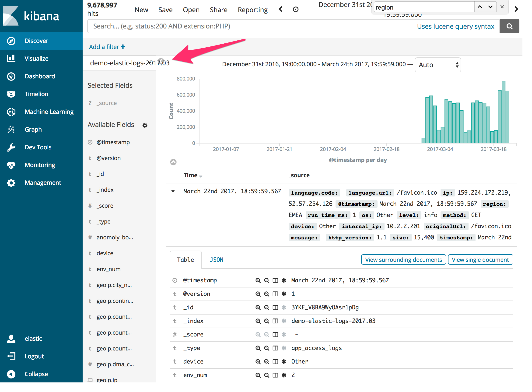Image resolution: width=532 pixels, height=392 pixels.
Task: Switch to the JSON tab
Action: [x=216, y=259]
